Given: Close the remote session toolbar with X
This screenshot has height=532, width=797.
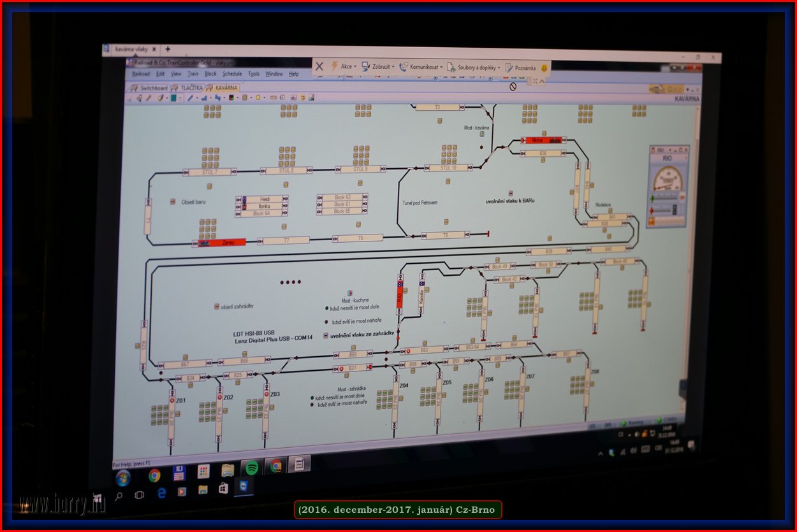Looking at the screenshot, I should [x=319, y=66].
